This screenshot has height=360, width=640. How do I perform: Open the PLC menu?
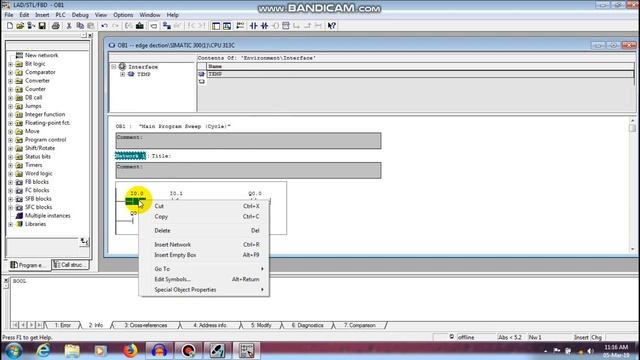tap(60, 15)
